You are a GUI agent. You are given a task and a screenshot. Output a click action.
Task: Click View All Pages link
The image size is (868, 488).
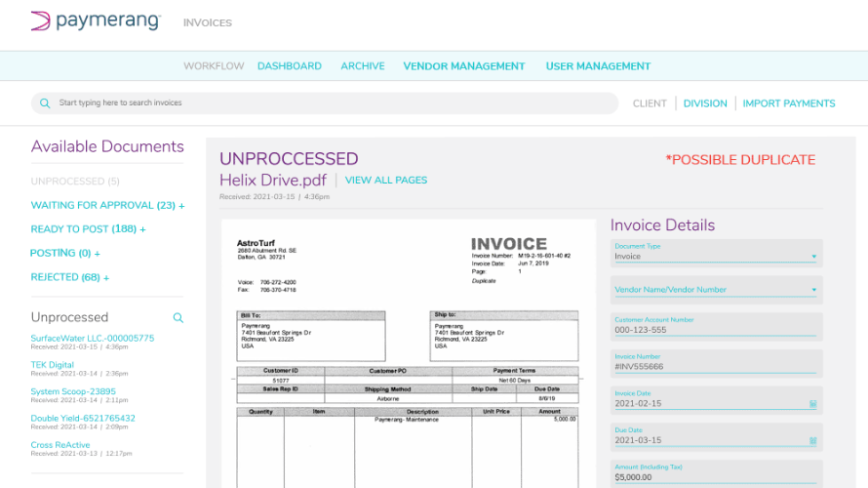pyautogui.click(x=386, y=180)
